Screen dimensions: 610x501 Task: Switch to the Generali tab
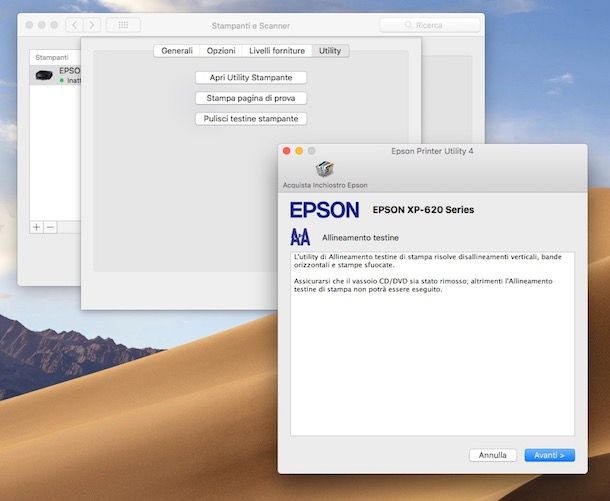tap(177, 51)
